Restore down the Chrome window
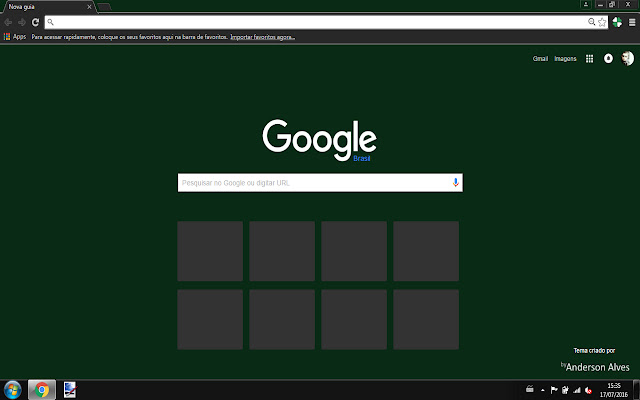This screenshot has height=400, width=640. click(612, 4)
